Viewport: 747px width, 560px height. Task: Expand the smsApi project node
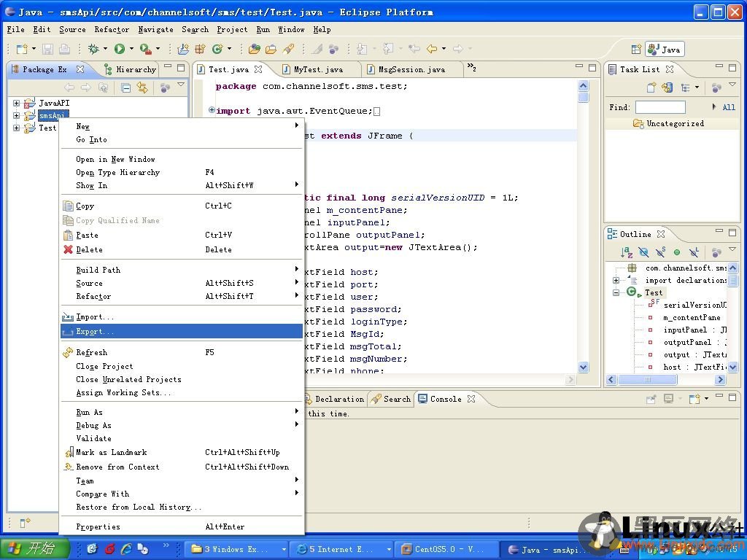tap(16, 115)
